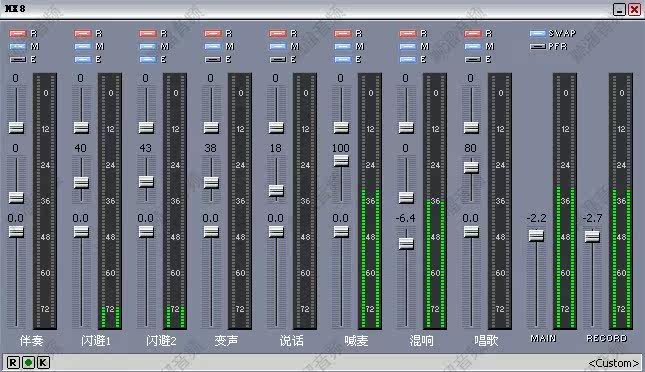Click the RECORD output fader handle
This screenshot has width=645, height=372.
(x=592, y=237)
